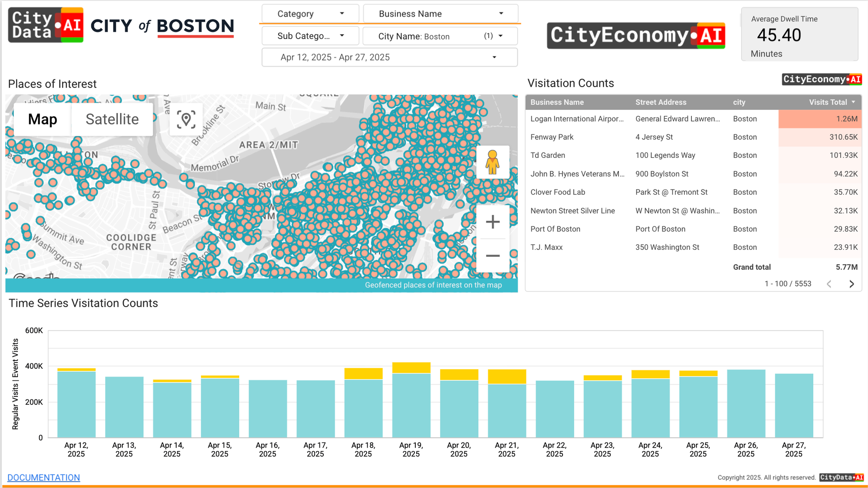Click the large CityEconomy AI banner logo

coord(636,35)
